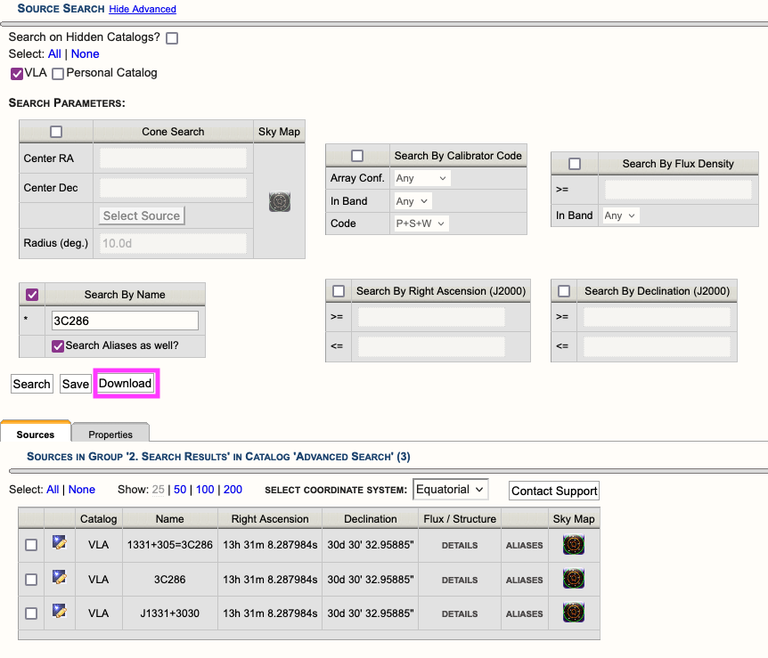The image size is (768, 658).
Task: Open the edit icon for the 1331+305=3C286 row
Action: pyautogui.click(x=59, y=544)
